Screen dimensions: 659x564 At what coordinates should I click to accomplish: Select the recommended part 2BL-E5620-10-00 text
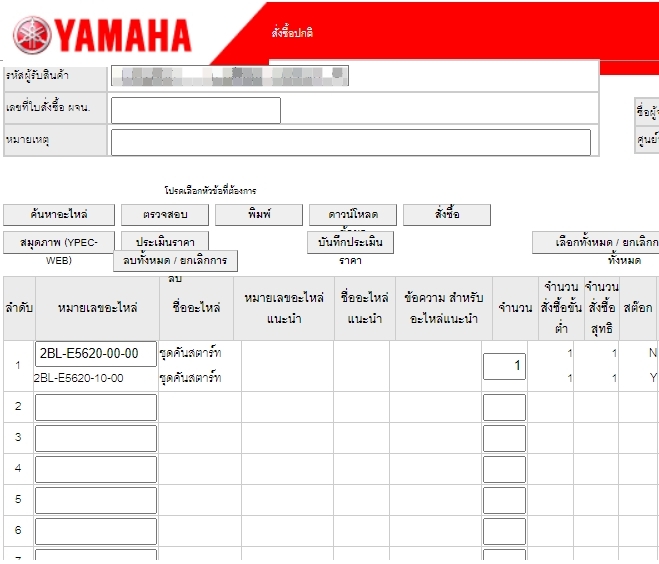click(x=79, y=378)
